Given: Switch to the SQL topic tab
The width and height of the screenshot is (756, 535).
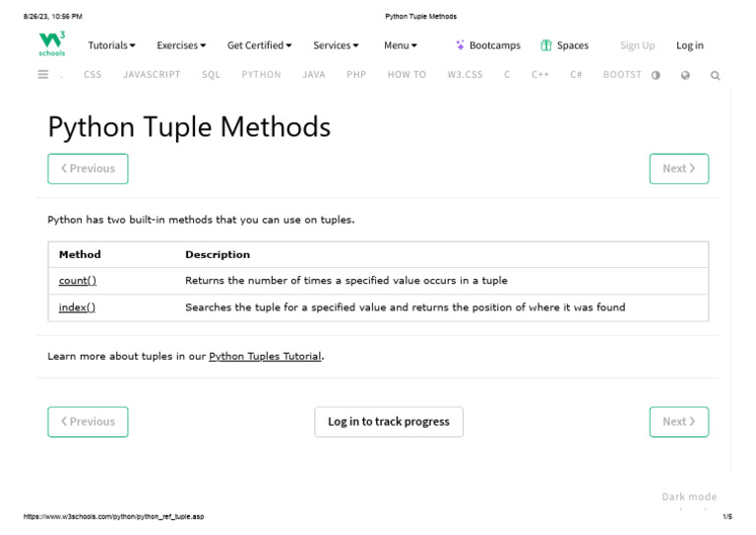Looking at the screenshot, I should point(211,75).
